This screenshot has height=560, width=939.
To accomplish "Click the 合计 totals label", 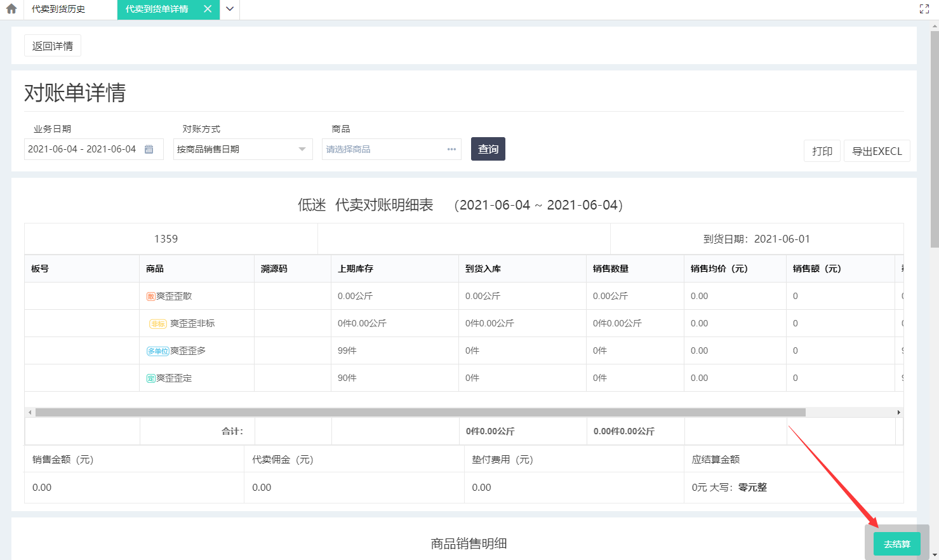I will 232,431.
